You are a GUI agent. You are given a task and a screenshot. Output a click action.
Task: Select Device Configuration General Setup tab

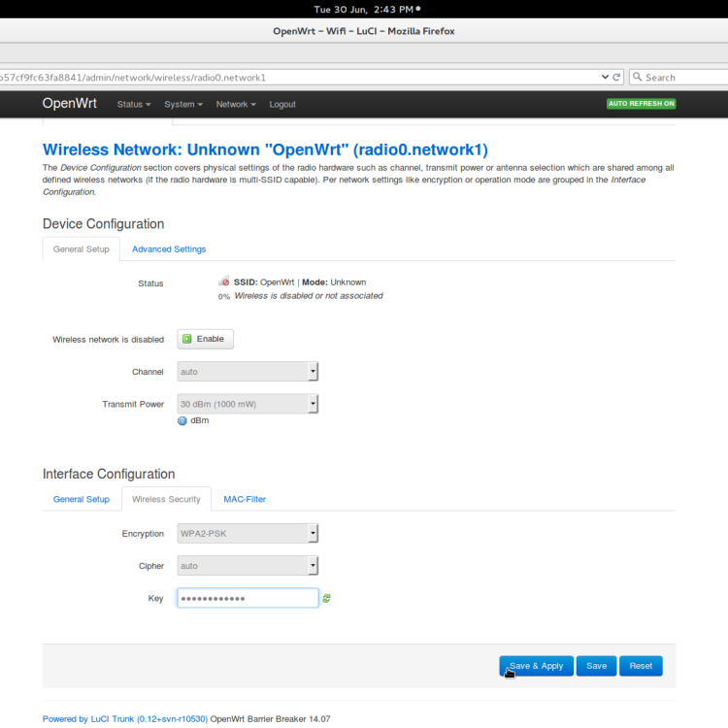pyautogui.click(x=82, y=249)
